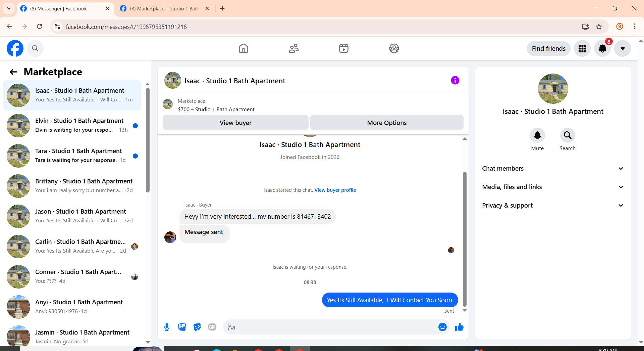Open the Facebook home logo
644x351 pixels.
[15, 48]
